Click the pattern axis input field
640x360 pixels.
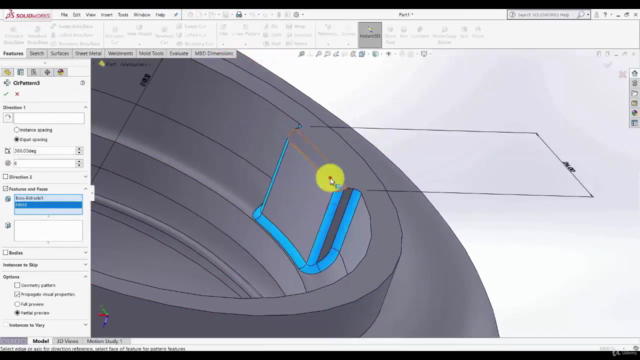(x=49, y=118)
